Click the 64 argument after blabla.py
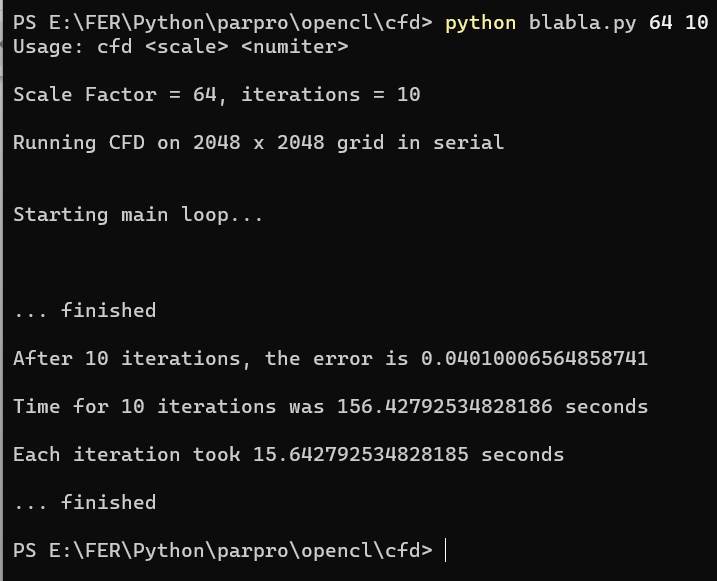The image size is (717, 581). (x=660, y=22)
